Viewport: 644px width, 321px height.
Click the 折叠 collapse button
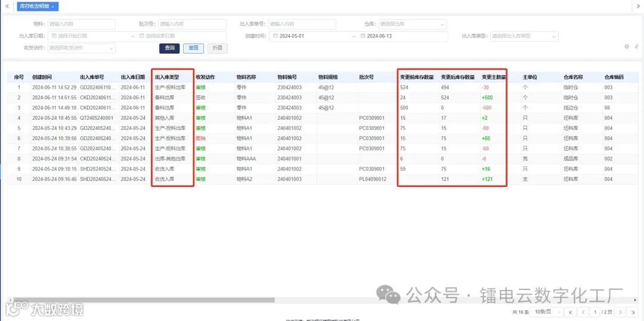(217, 48)
